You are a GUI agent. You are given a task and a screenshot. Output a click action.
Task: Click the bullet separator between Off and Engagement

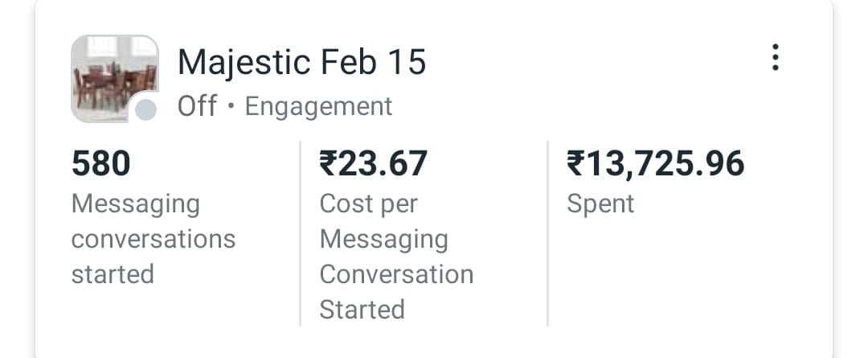231,107
